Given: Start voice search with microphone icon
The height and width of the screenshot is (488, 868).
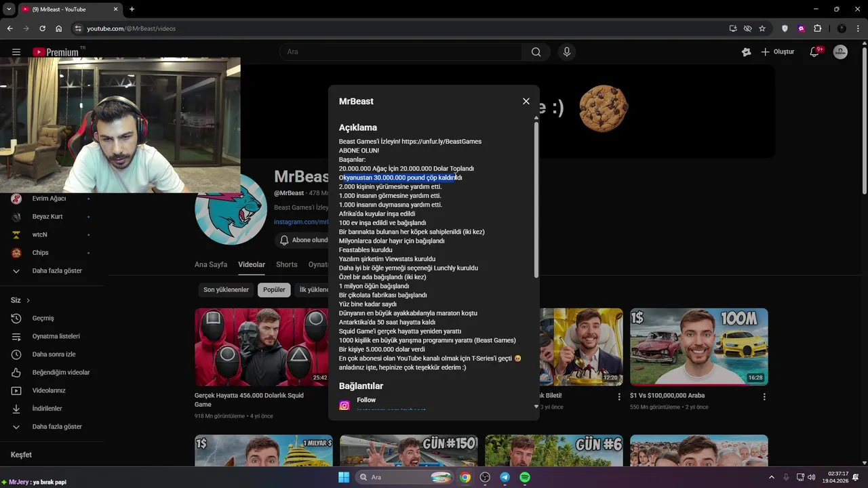Looking at the screenshot, I should pyautogui.click(x=567, y=52).
